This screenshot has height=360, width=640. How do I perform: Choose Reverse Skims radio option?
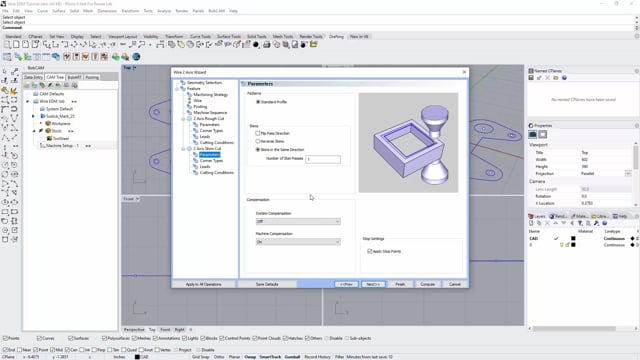click(258, 141)
